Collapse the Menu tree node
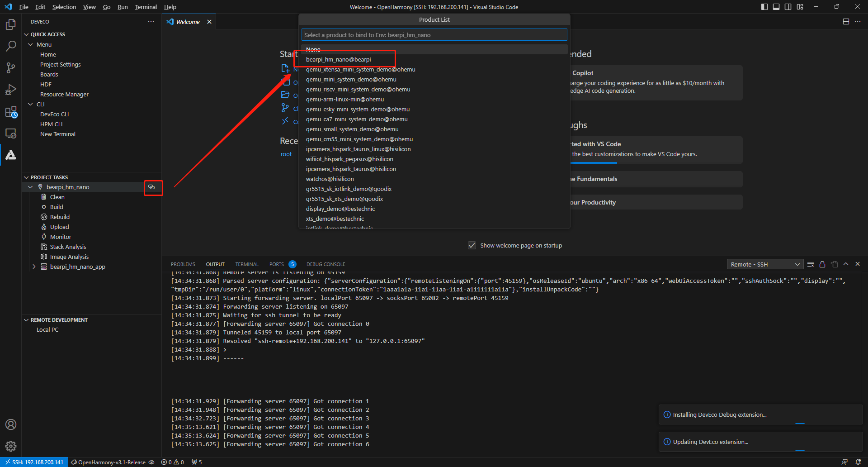 pos(30,44)
